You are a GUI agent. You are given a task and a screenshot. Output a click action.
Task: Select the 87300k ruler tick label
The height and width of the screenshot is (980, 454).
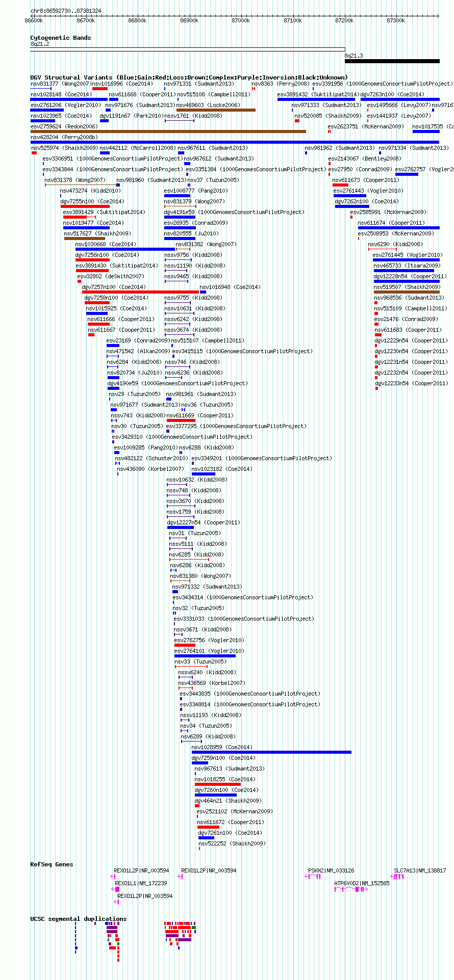coord(396,20)
